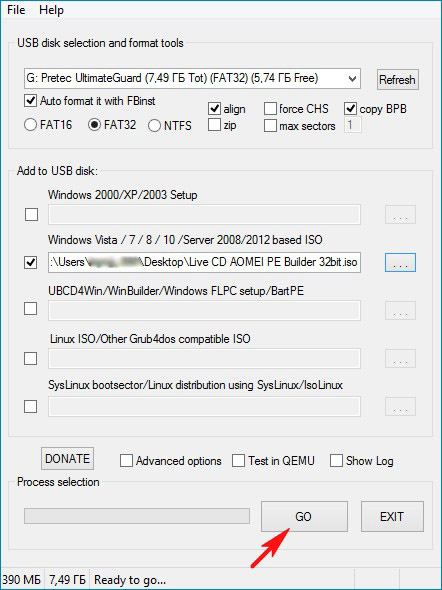Screen dimensions: 442x590
Task: Select the NTFS radio button
Action: 154,126
